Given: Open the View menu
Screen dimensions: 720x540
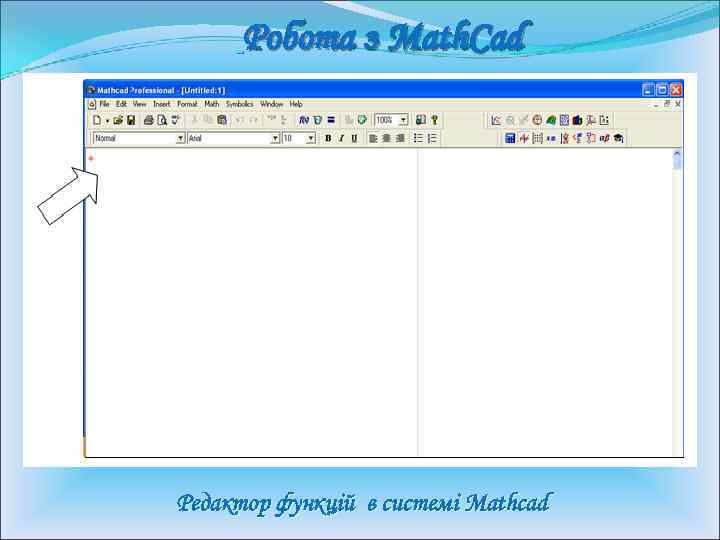Looking at the screenshot, I should [x=140, y=104].
